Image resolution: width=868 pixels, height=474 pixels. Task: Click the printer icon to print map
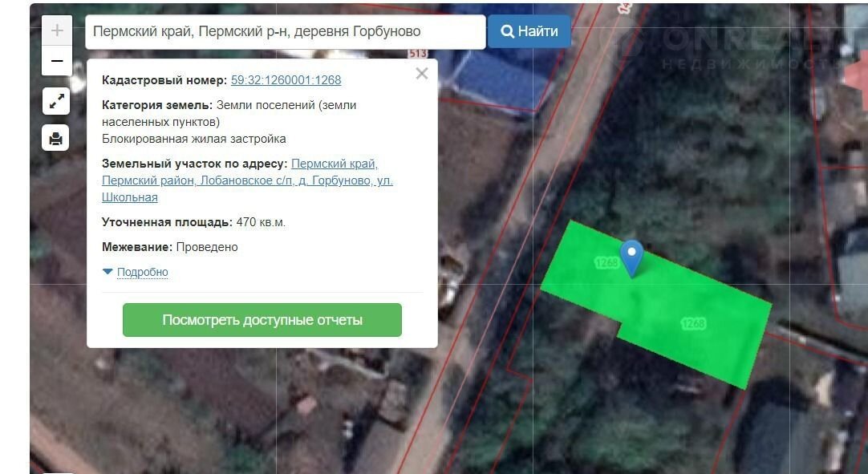[x=56, y=138]
